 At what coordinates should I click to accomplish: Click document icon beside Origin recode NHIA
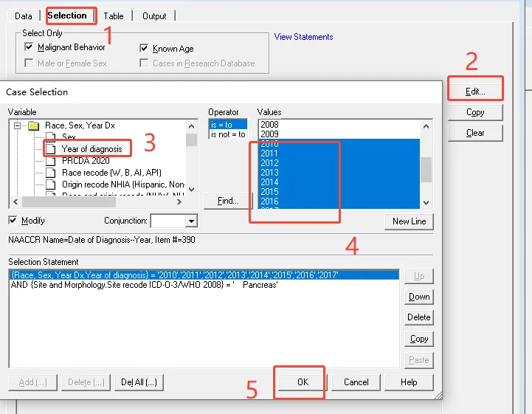(x=51, y=184)
